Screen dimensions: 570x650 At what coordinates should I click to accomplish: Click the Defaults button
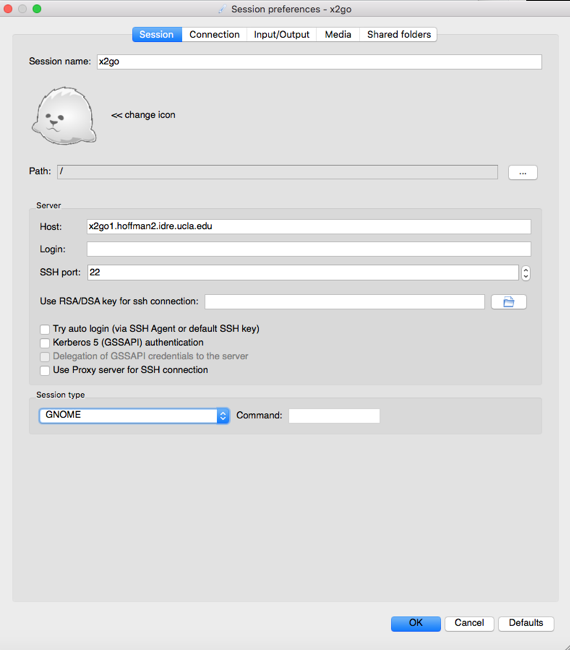526,623
